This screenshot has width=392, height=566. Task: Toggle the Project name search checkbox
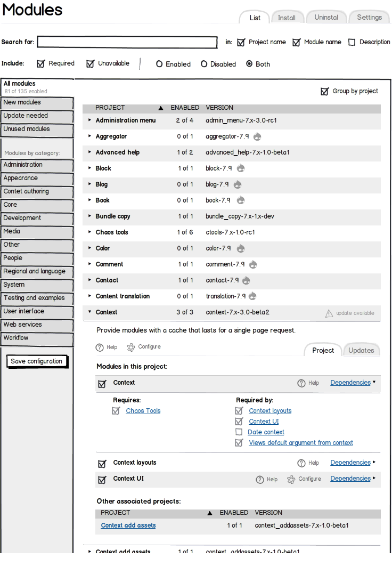click(241, 42)
